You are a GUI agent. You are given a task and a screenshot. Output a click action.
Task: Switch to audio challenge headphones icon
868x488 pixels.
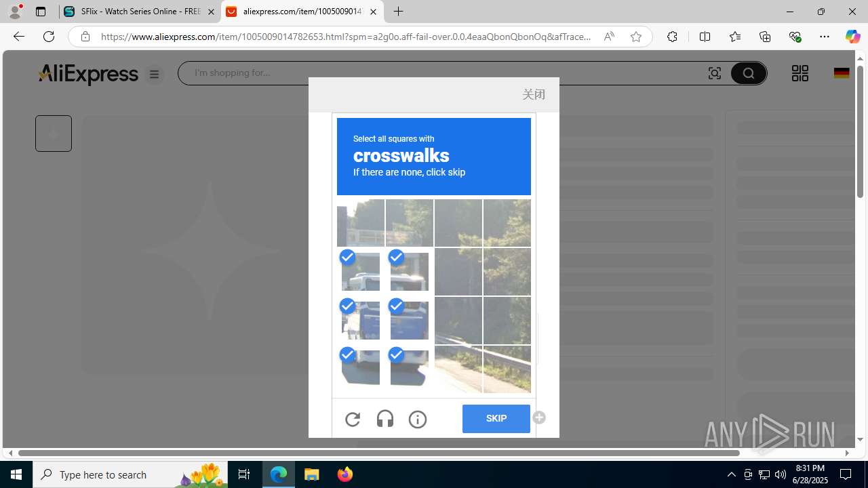click(x=385, y=420)
